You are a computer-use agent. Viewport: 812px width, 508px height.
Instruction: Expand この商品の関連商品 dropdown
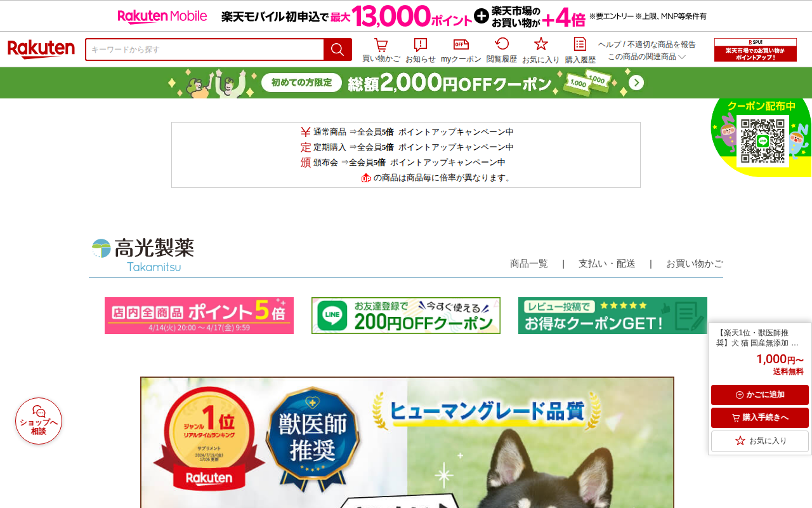(646, 57)
